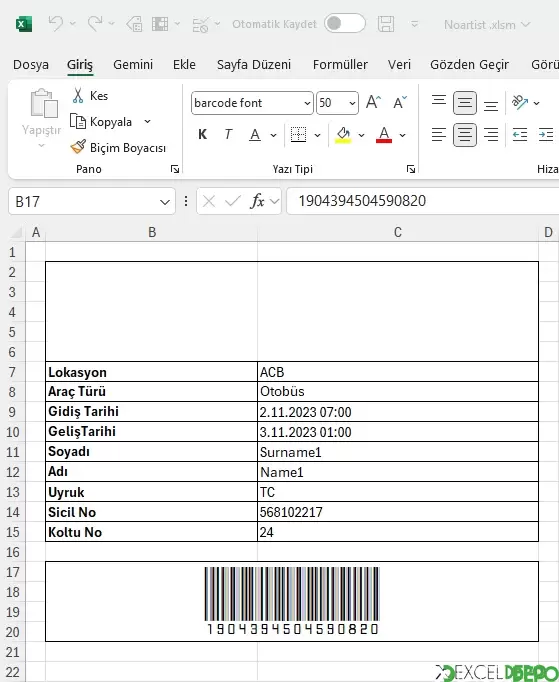Expand Kopyala dropdown arrow
This screenshot has width=559, height=682.
tap(147, 122)
